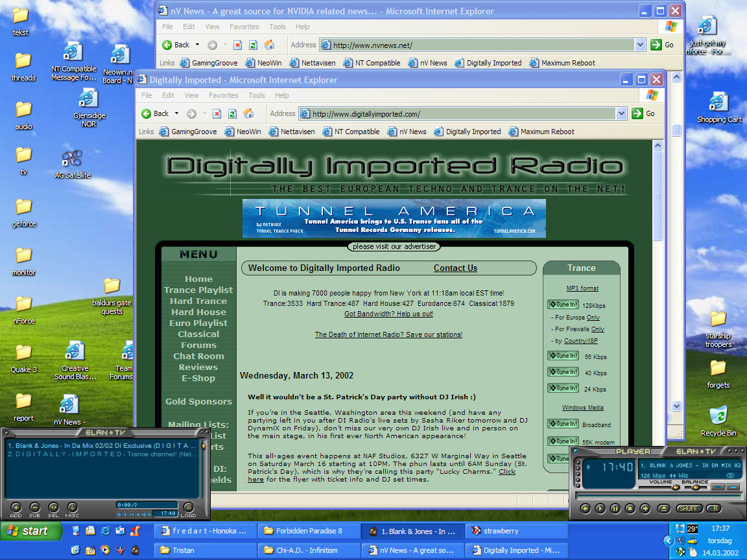Stop playback in the Winamp player

pos(630,509)
